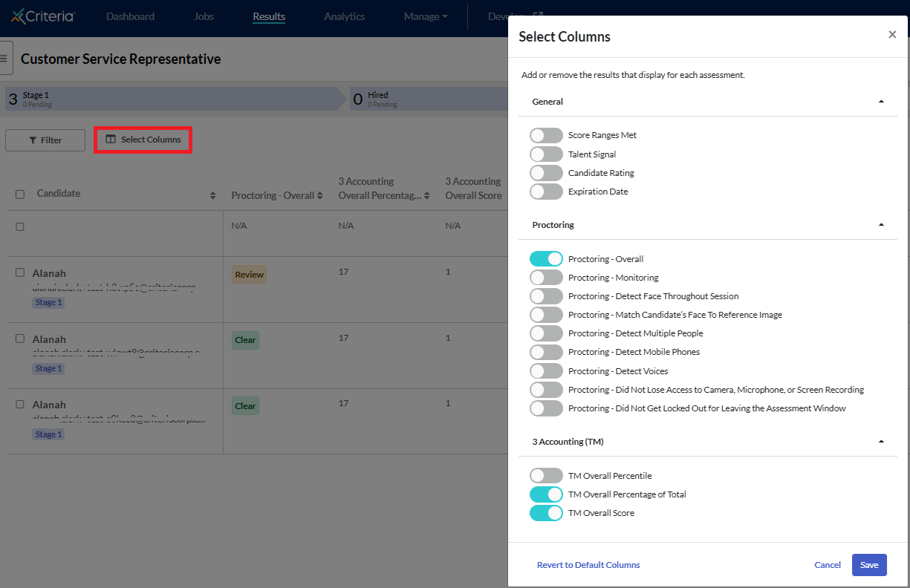Toggle Score Ranges Met column
Image resolution: width=910 pixels, height=588 pixels.
click(x=546, y=135)
